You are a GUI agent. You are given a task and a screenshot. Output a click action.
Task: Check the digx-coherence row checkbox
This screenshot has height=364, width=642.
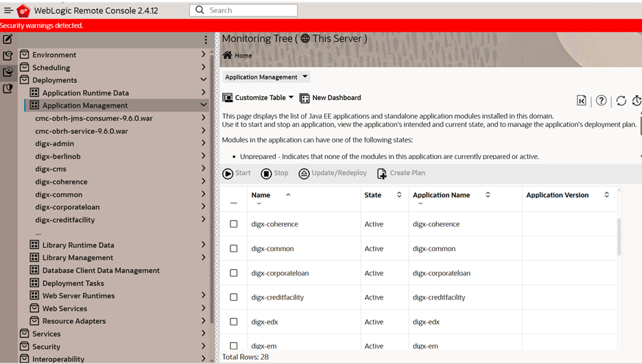(x=233, y=223)
